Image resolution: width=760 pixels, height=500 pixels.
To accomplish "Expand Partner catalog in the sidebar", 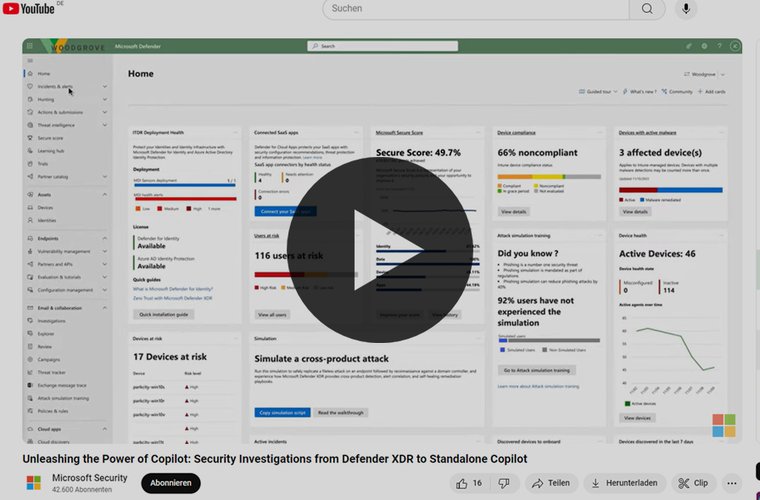I will click(x=105, y=177).
